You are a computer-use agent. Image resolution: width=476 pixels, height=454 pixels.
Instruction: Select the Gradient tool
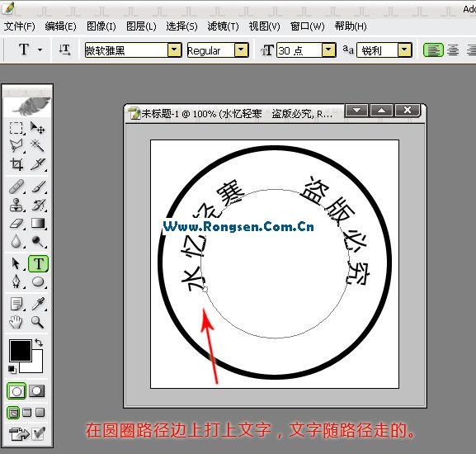pos(38,224)
